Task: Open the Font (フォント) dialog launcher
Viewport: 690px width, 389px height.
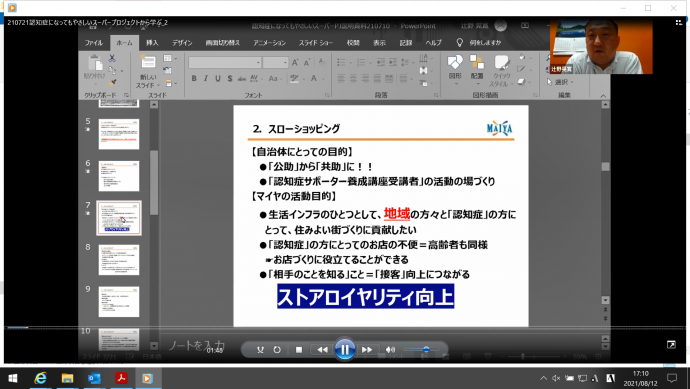Action: point(327,95)
